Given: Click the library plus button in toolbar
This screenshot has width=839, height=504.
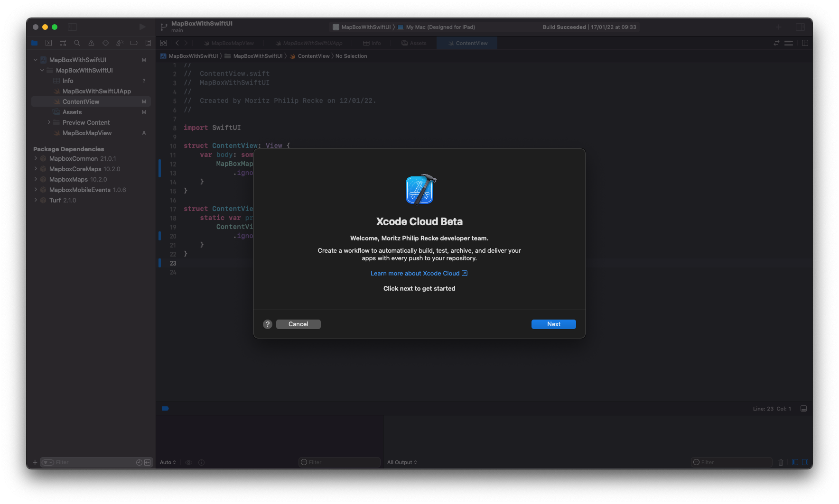Looking at the screenshot, I should 779,27.
